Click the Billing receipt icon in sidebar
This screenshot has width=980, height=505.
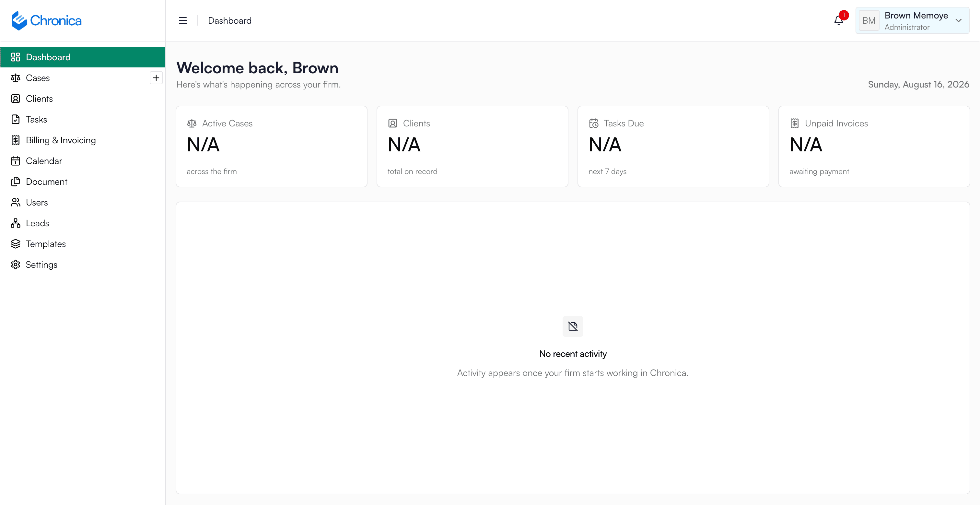(x=16, y=140)
